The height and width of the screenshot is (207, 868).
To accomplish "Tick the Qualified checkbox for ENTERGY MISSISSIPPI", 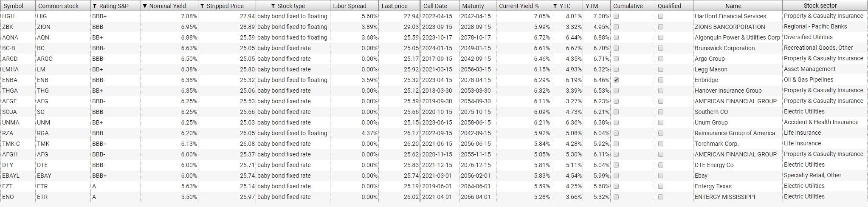I will (x=660, y=197).
